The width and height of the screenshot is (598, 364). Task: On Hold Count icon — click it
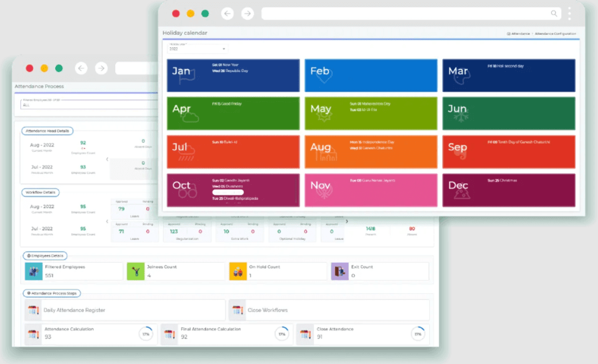[x=238, y=271]
